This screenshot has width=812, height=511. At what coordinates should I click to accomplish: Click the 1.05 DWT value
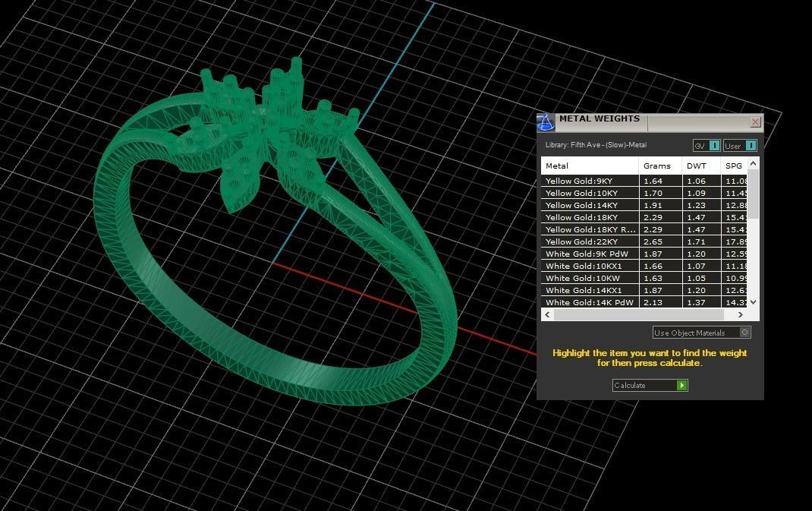(696, 279)
